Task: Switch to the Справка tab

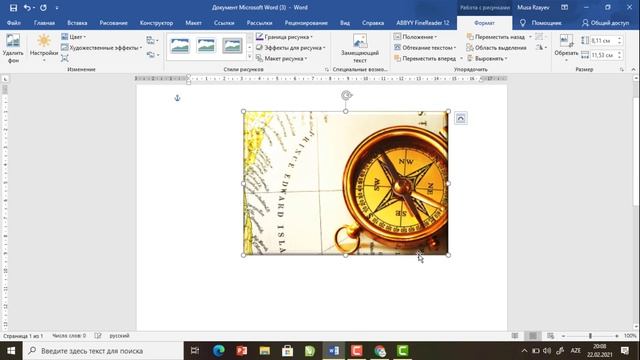Action: tap(373, 23)
